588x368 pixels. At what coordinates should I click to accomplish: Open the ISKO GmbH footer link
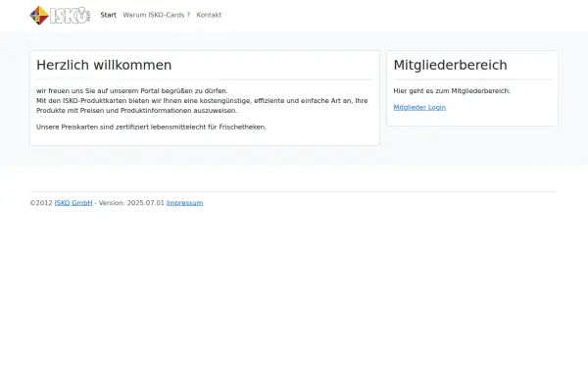(73, 203)
